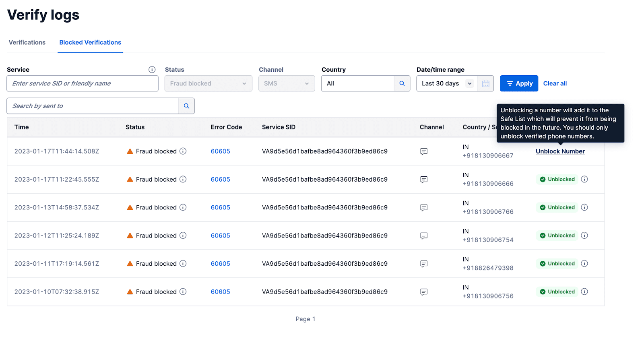Click the Search by sent to field
This screenshot has height=337, width=644.
[x=93, y=106]
